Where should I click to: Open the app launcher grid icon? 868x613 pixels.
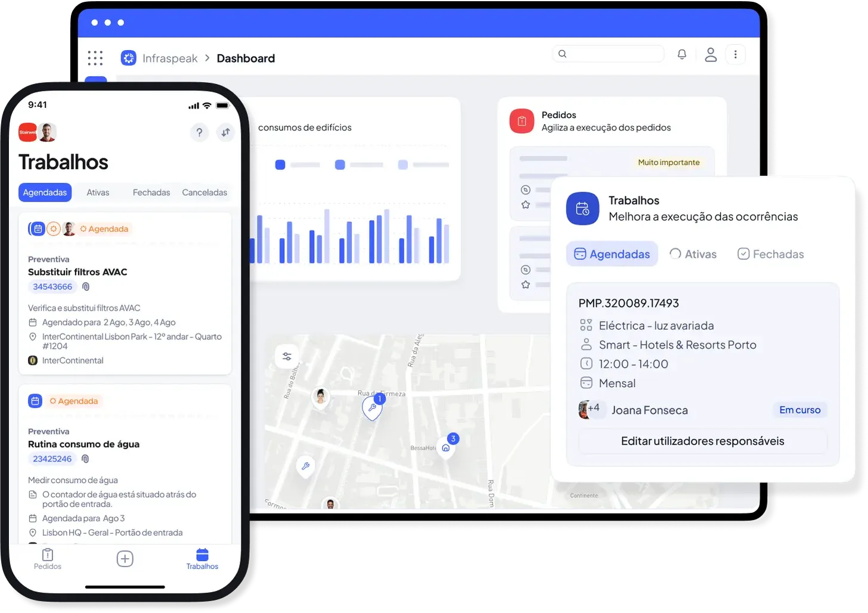click(x=95, y=58)
